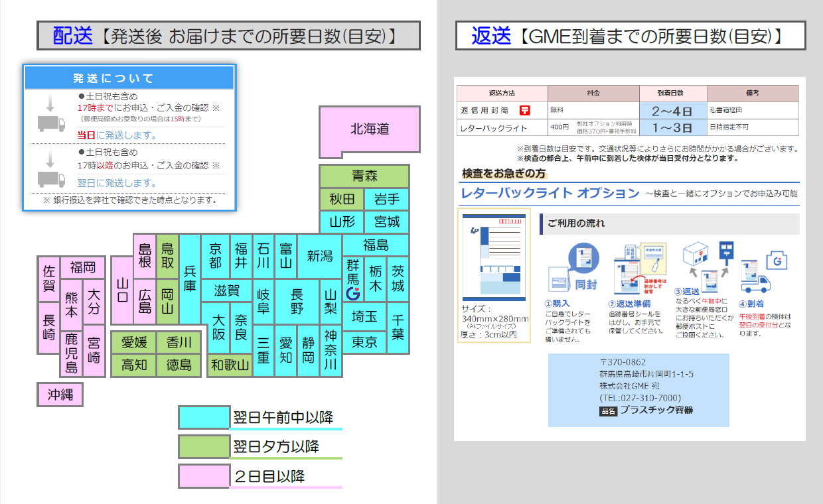Click the 北海道 region on the map
This screenshot has width=823, height=504.
coord(370,129)
